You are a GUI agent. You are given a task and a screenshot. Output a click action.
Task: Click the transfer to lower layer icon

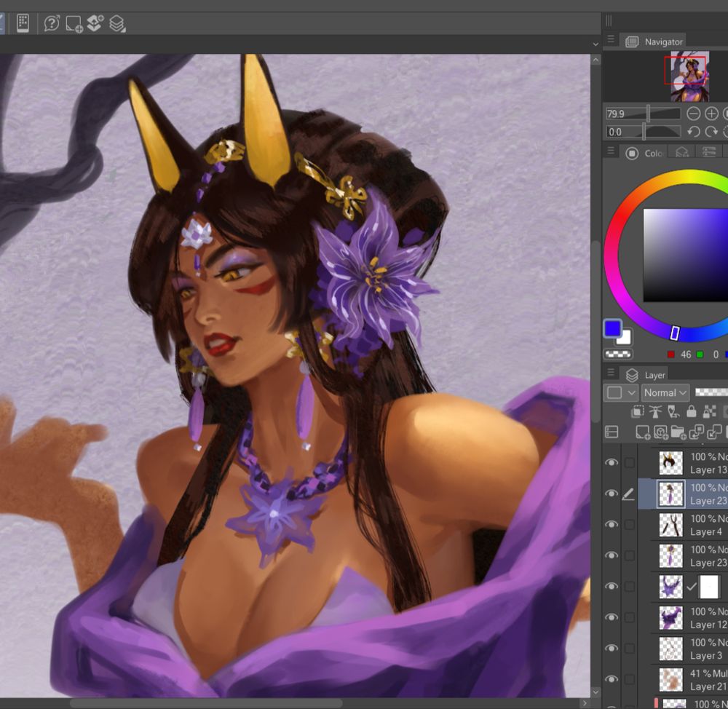click(697, 432)
